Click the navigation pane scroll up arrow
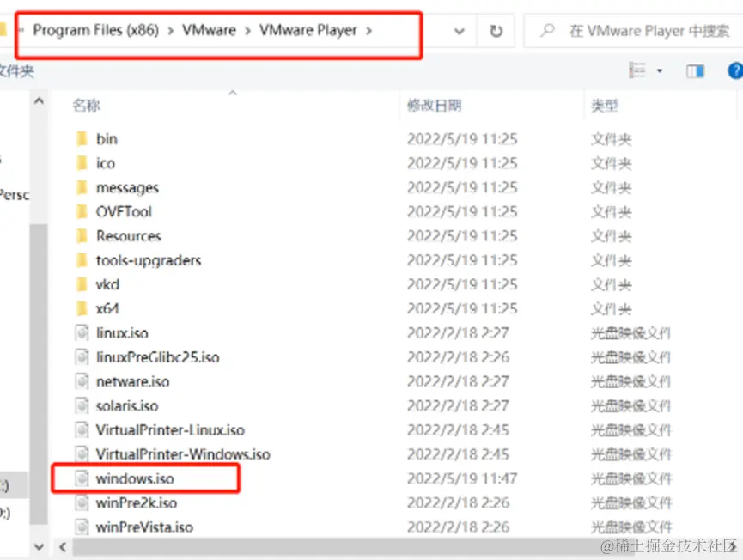 [x=39, y=100]
